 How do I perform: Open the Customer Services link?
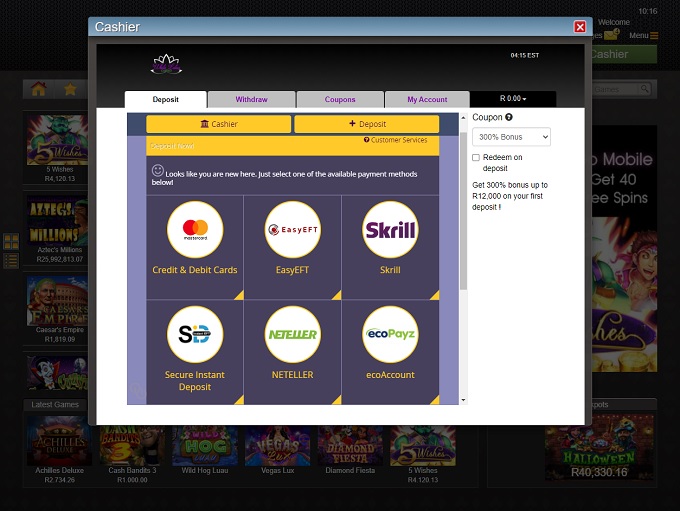[396, 140]
